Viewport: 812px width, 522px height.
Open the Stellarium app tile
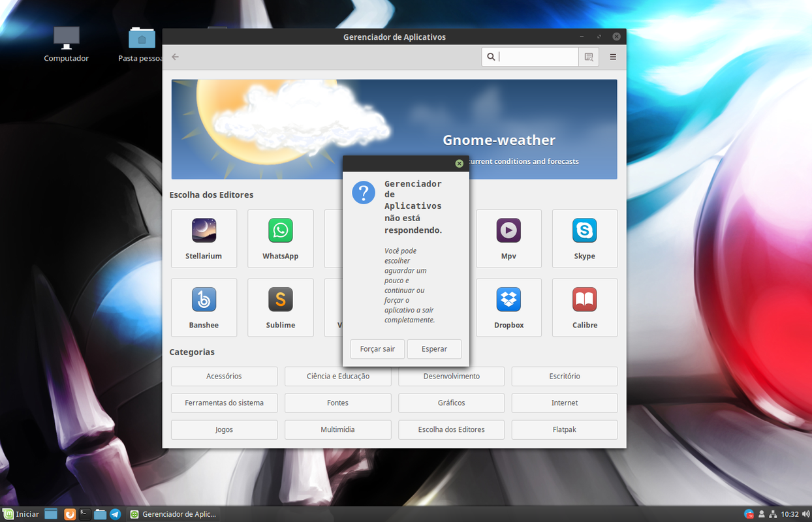204,238
